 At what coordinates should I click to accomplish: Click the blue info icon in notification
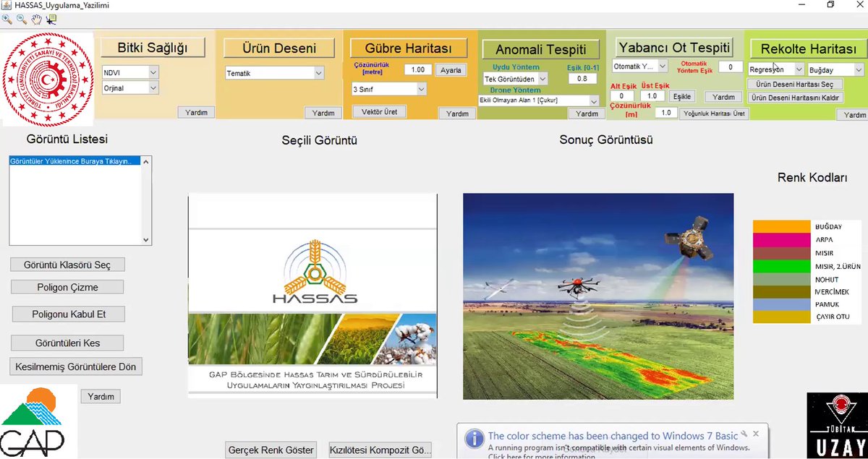[x=474, y=438]
